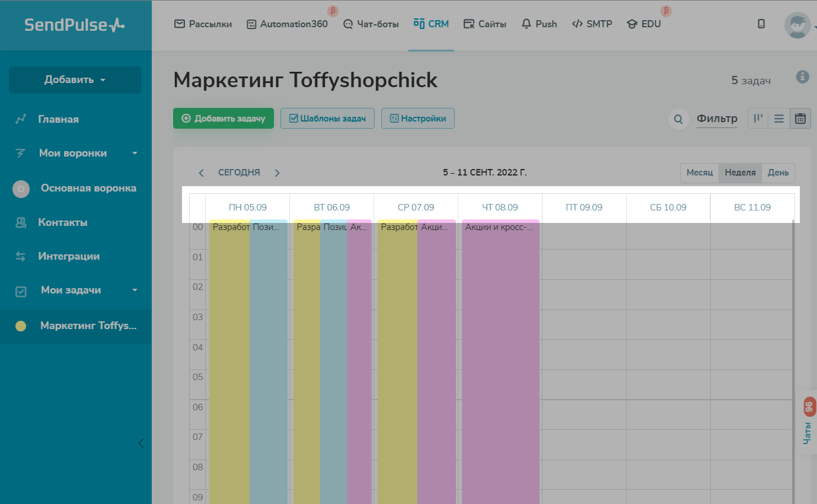Image resolution: width=817 pixels, height=504 pixels.
Task: Go to previous week arrow
Action: coord(202,173)
